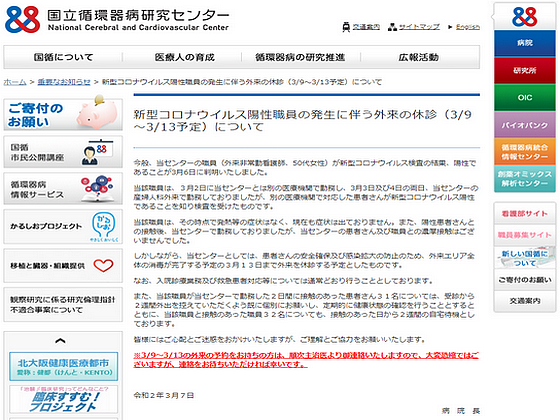Select the purple バイオバンク tab
This screenshot has height=420, width=560.
525,125
